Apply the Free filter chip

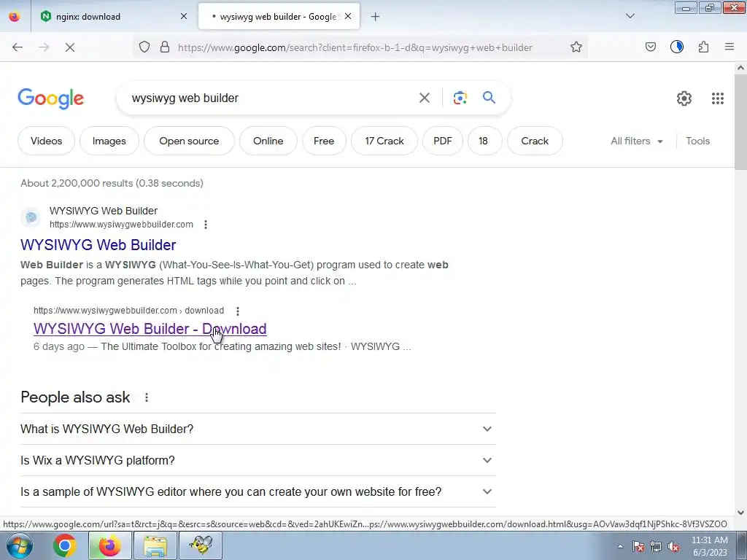324,141
